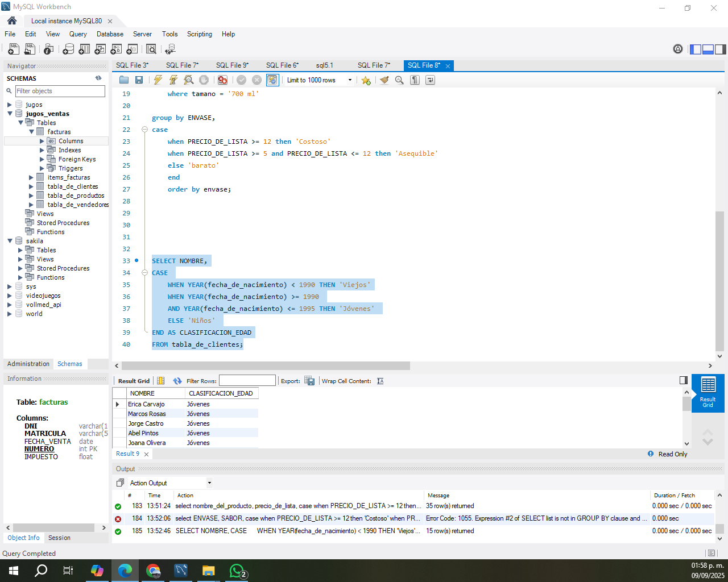Switch to the Administration tab
Viewport: 728px width, 582px height.
pyautogui.click(x=28, y=364)
